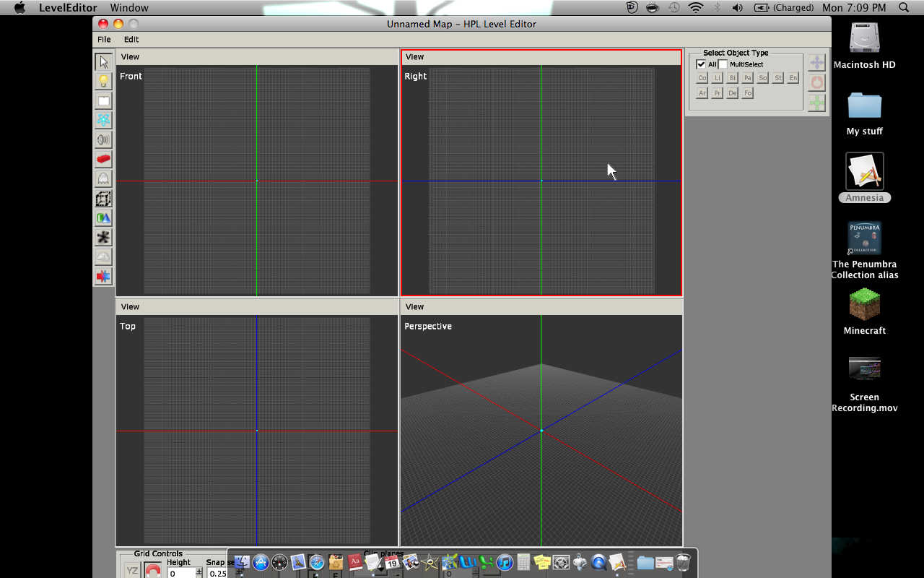Choose the green and blue Primitives tool
The height and width of the screenshot is (578, 924).
[104, 218]
